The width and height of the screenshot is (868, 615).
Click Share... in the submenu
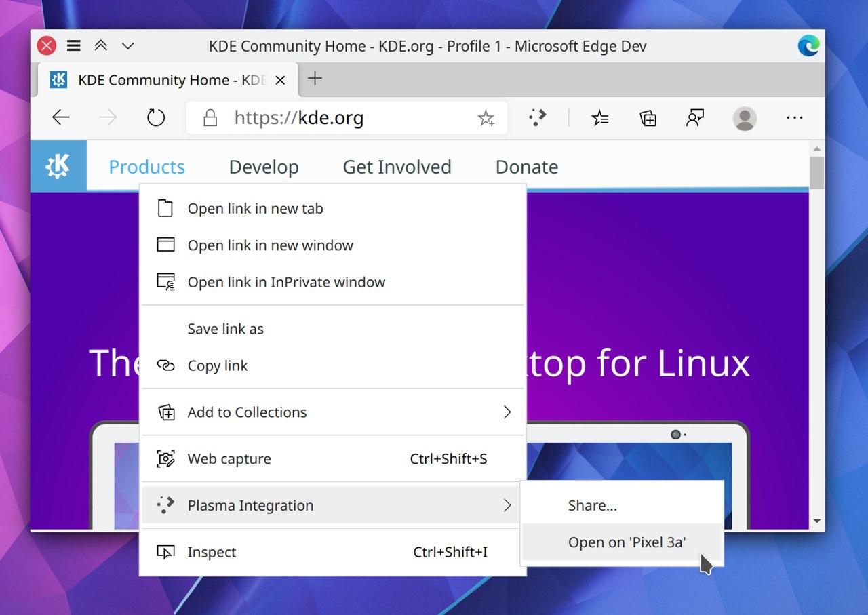coord(622,505)
